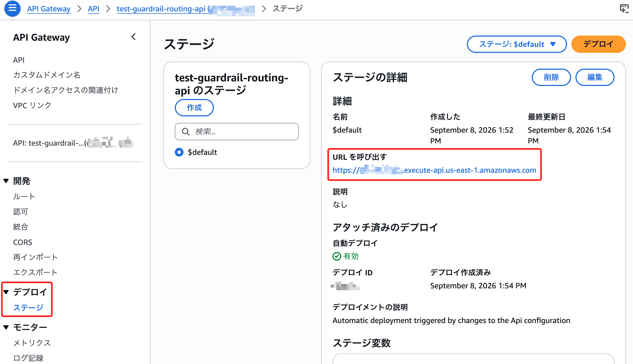
Task: Open CORS in the sidebar
Action: 23,242
